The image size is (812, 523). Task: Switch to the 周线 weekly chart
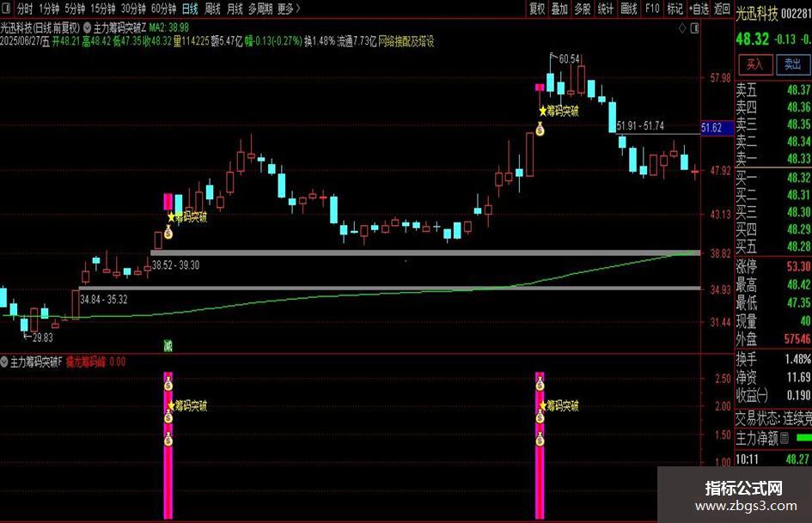tap(213, 9)
